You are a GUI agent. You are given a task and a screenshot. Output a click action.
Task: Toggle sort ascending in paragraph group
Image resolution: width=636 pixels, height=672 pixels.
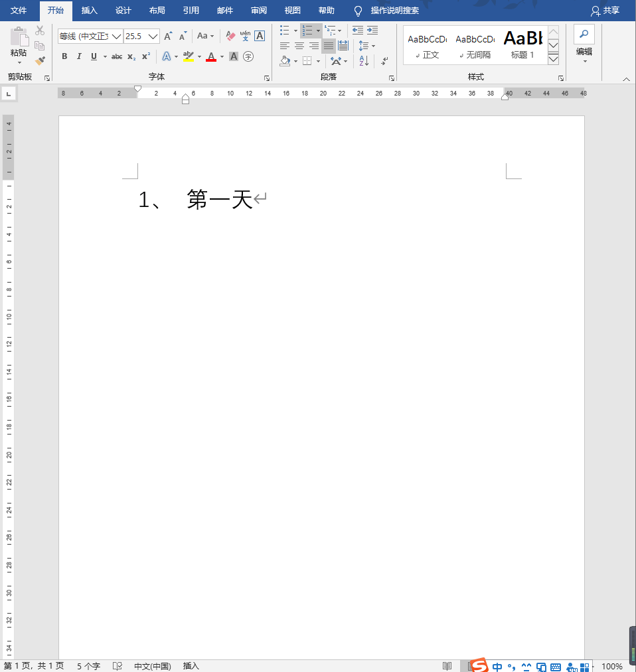point(364,60)
